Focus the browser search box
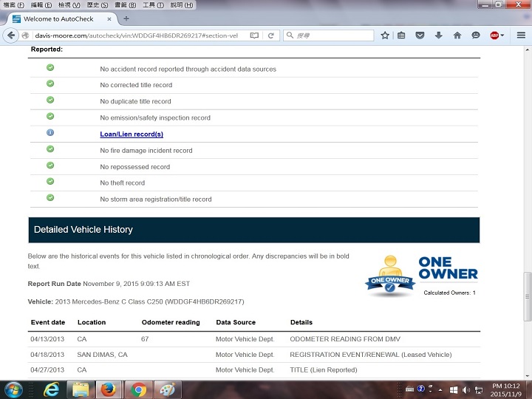 click(328, 35)
